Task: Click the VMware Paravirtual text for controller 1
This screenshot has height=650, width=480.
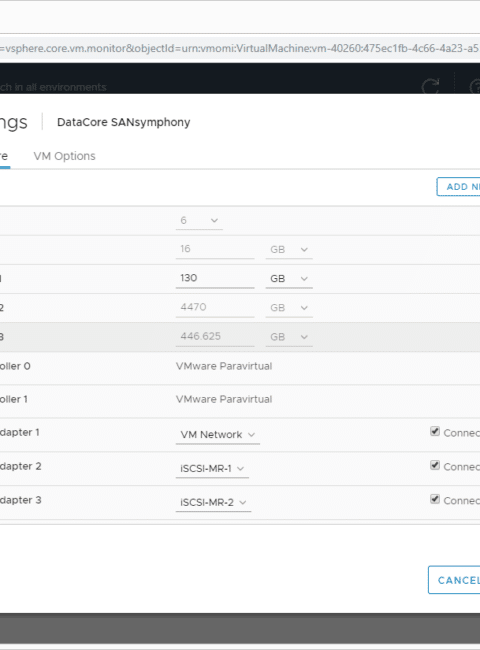Action: point(224,399)
